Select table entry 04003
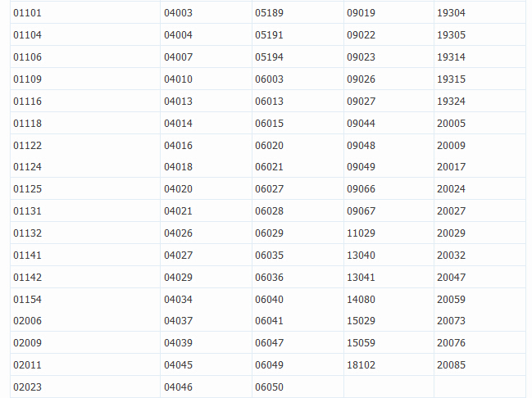This screenshot has height=398, width=532. point(178,13)
